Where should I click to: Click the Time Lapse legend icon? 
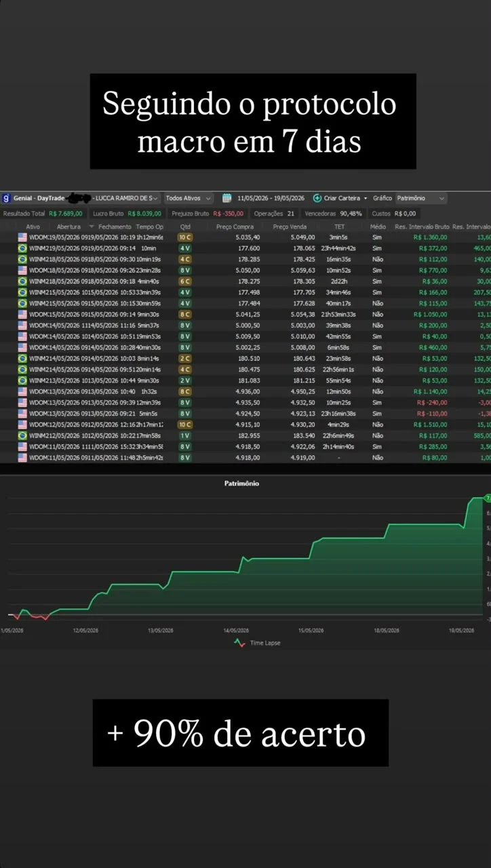240,643
